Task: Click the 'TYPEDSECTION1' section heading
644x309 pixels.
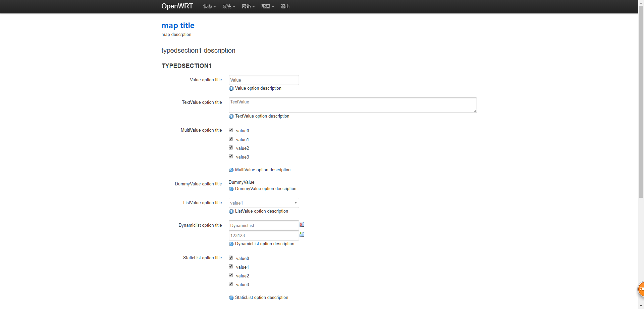Action: click(x=186, y=66)
